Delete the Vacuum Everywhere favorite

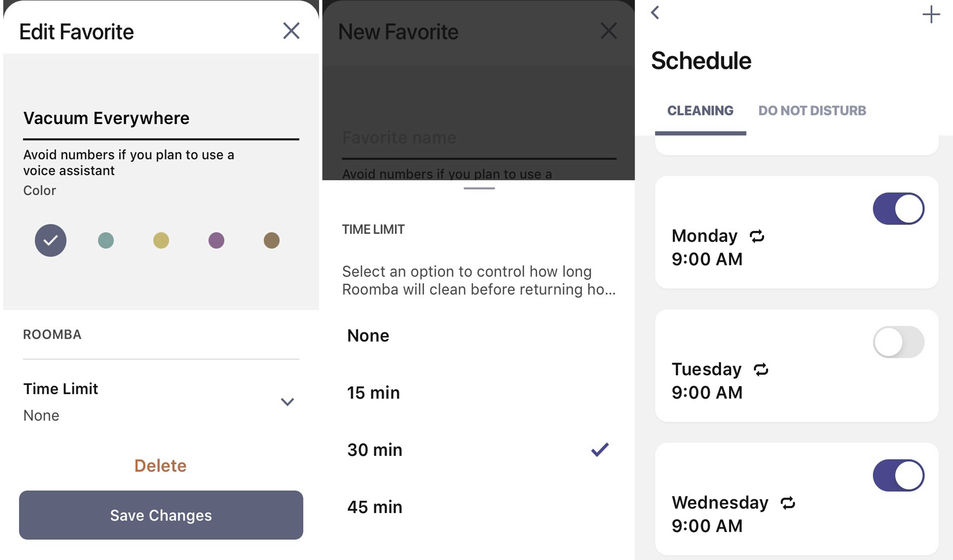tap(160, 466)
